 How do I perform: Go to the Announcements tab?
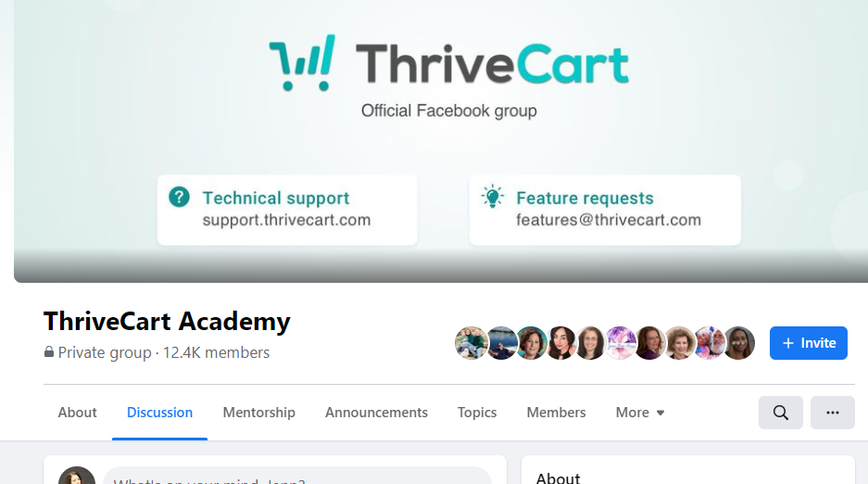click(x=376, y=413)
